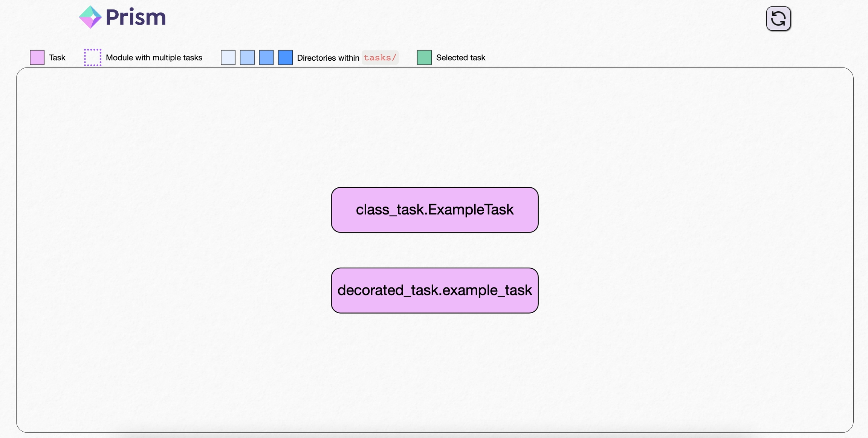Click the refresh graph icon button
This screenshot has width=868, height=438.
(x=778, y=18)
